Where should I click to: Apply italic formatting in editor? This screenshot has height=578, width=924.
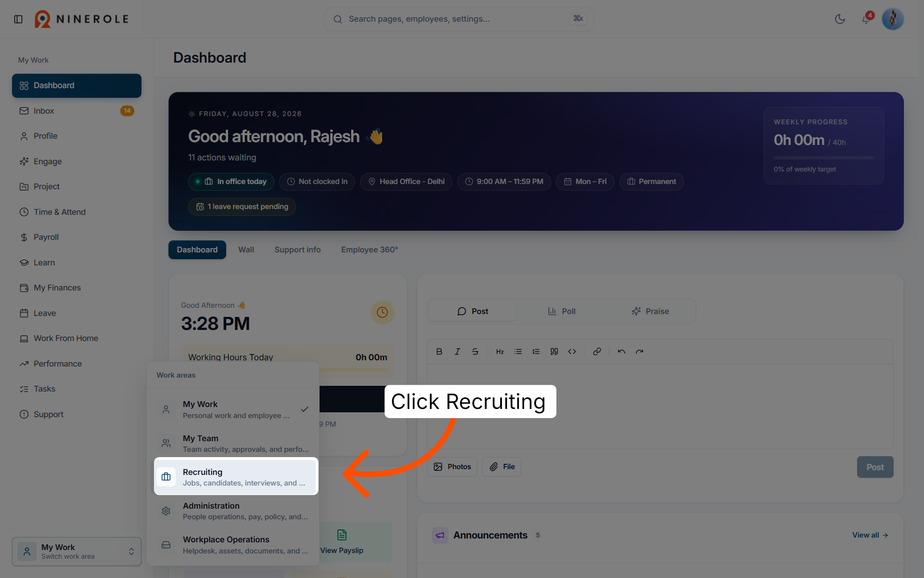(x=457, y=352)
